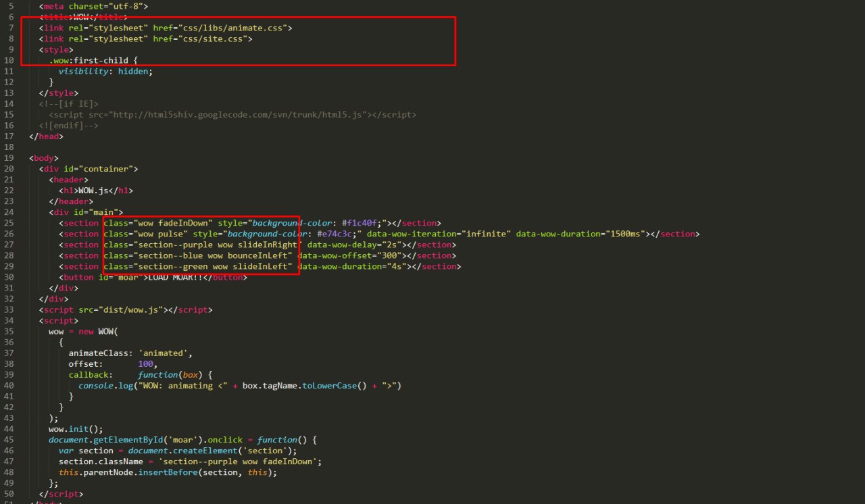Click line number 50 in the gutter
The image size is (865, 504).
[9, 493]
